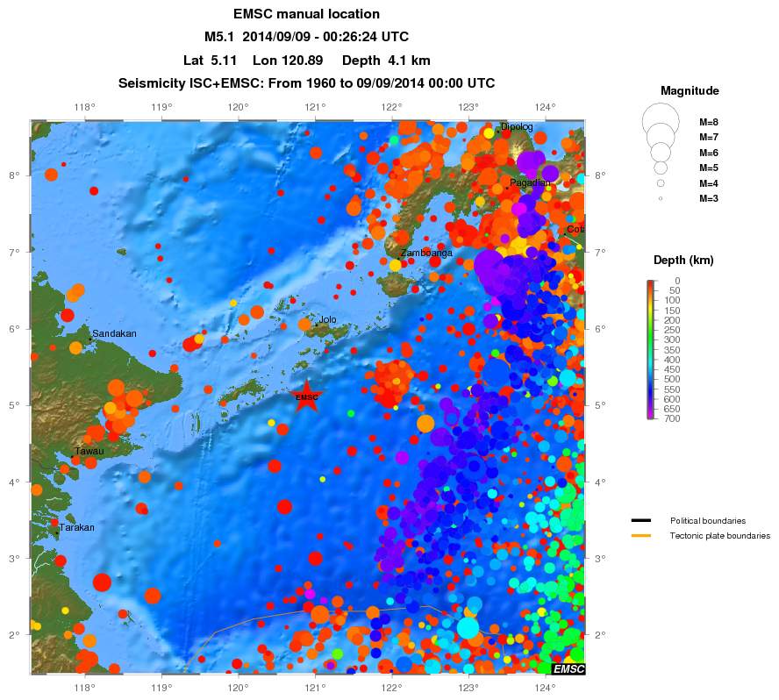779x700 pixels.
Task: Click the Zamboanga city label
Action: pos(426,253)
